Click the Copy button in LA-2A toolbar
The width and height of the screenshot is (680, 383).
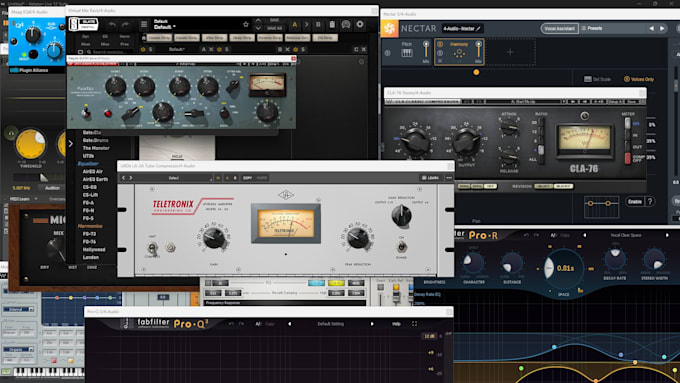point(247,178)
